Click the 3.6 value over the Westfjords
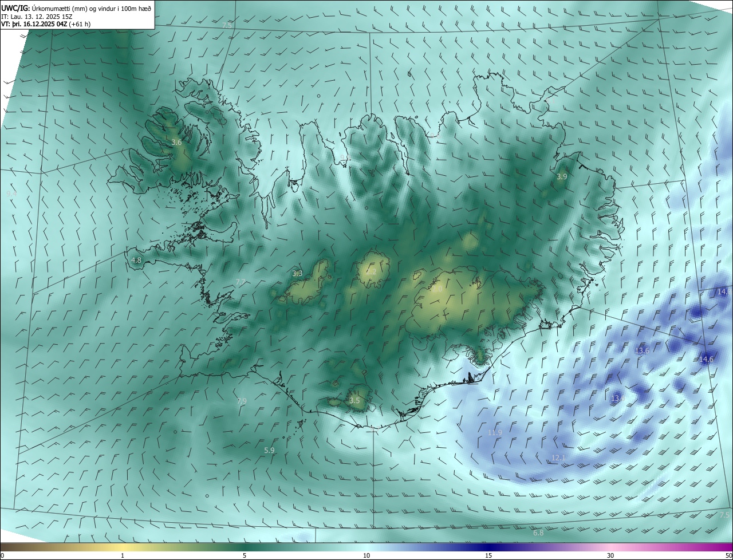The image size is (733, 560). click(176, 142)
